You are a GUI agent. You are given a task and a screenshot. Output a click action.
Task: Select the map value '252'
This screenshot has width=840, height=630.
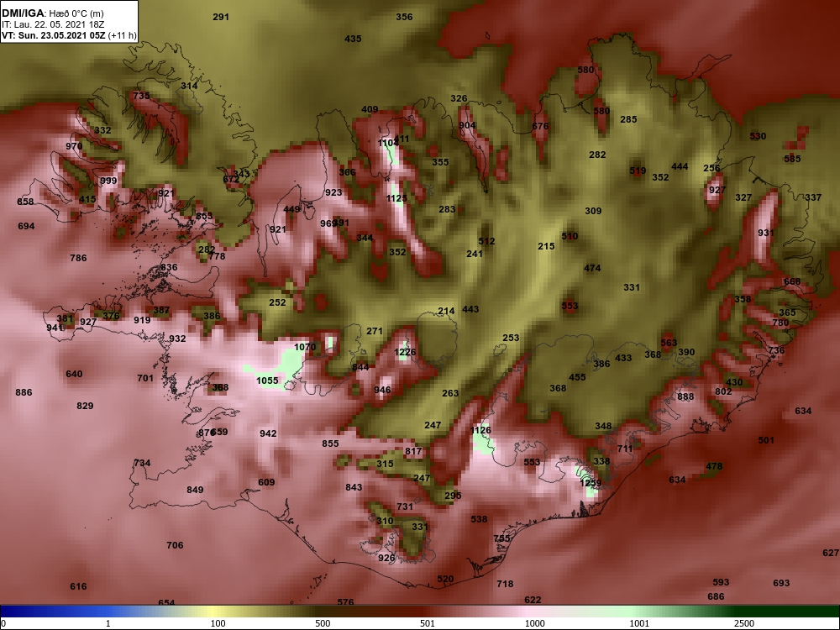click(x=277, y=302)
